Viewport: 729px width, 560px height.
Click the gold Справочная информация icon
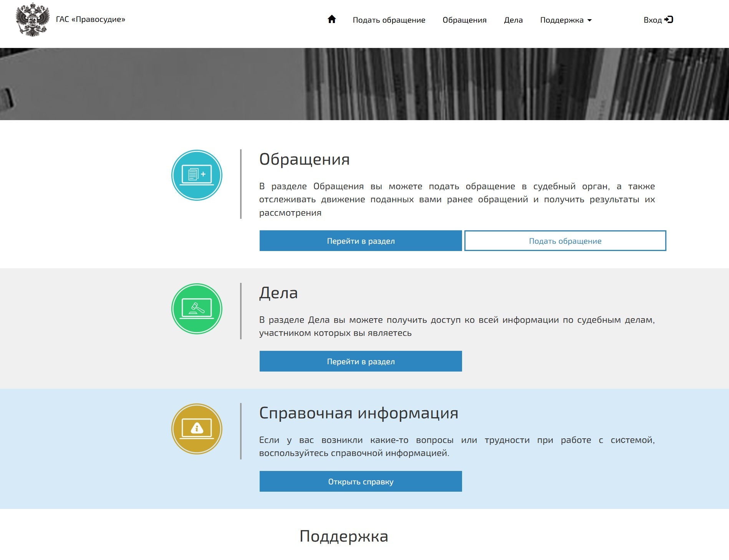197,429
